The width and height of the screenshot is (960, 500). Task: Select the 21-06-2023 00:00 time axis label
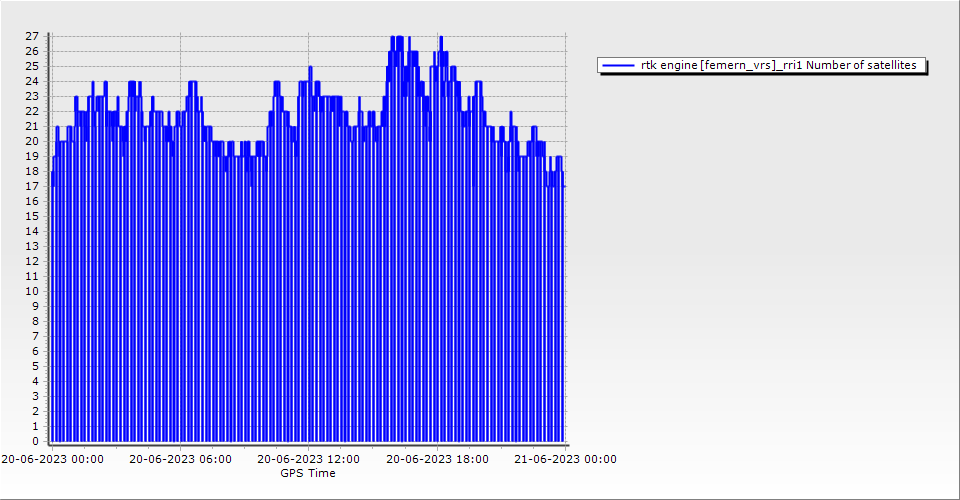[x=565, y=460]
